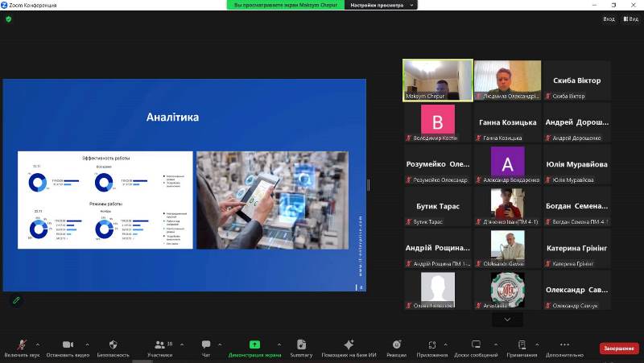Open the View Options dropdown at top

[x=381, y=5]
